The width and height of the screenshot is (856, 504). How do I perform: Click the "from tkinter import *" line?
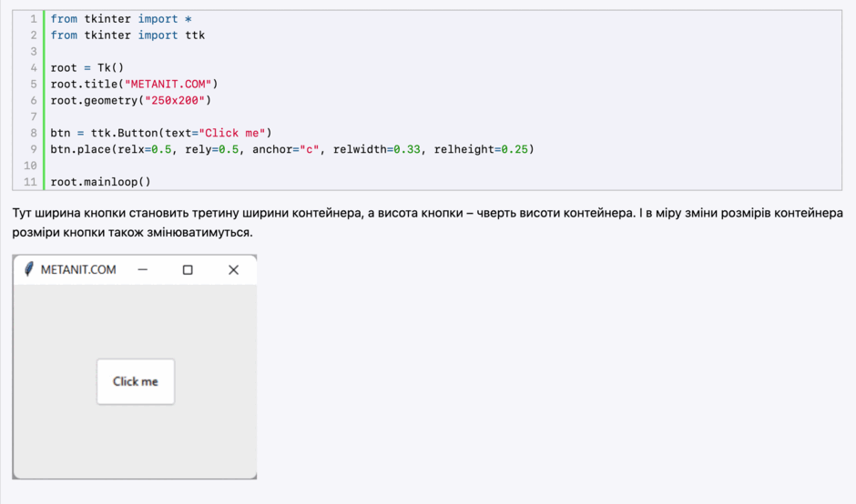coord(121,19)
